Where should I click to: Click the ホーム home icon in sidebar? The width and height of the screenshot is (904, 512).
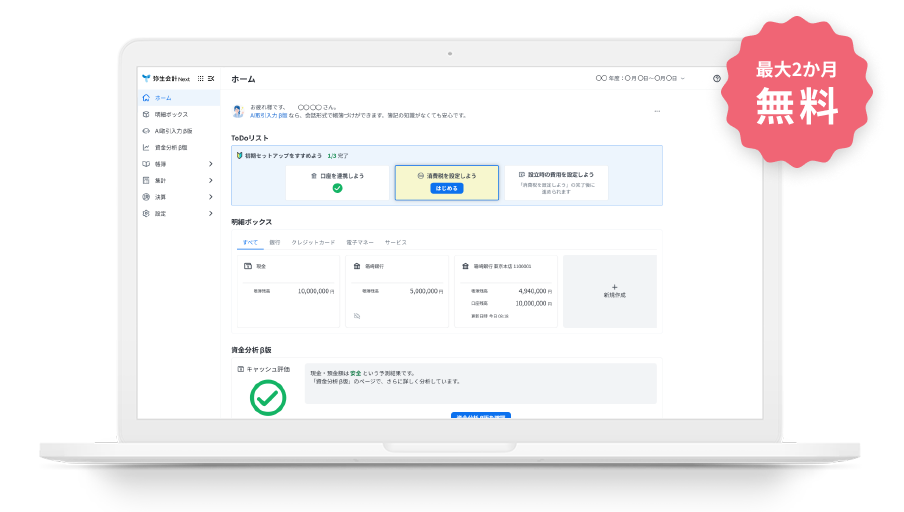point(146,98)
